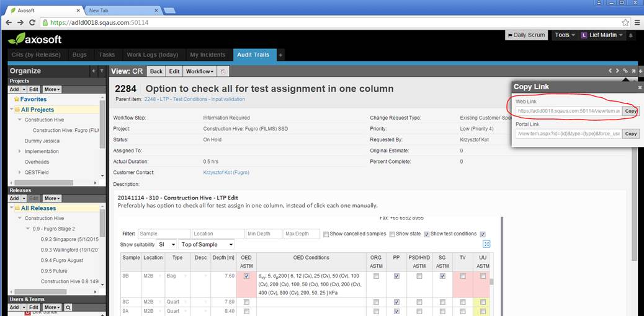Go to next item with right chevron
The width and height of the screenshot is (644, 316).
(617, 71)
